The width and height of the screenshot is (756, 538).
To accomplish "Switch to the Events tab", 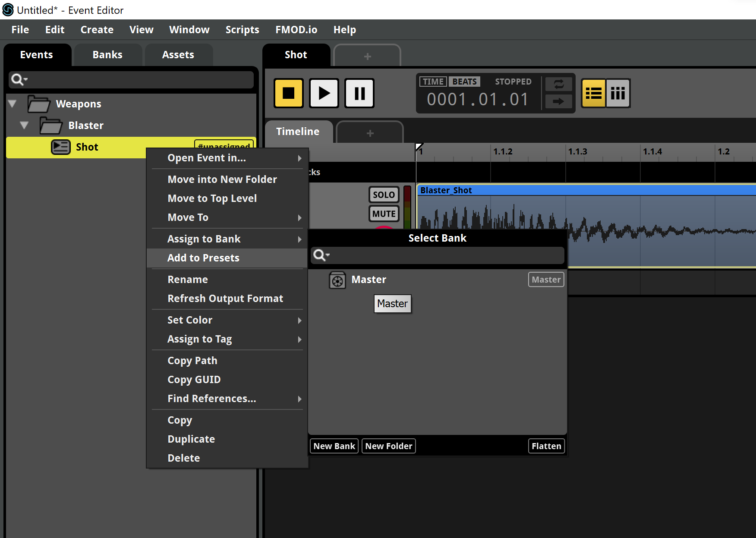I will (37, 55).
